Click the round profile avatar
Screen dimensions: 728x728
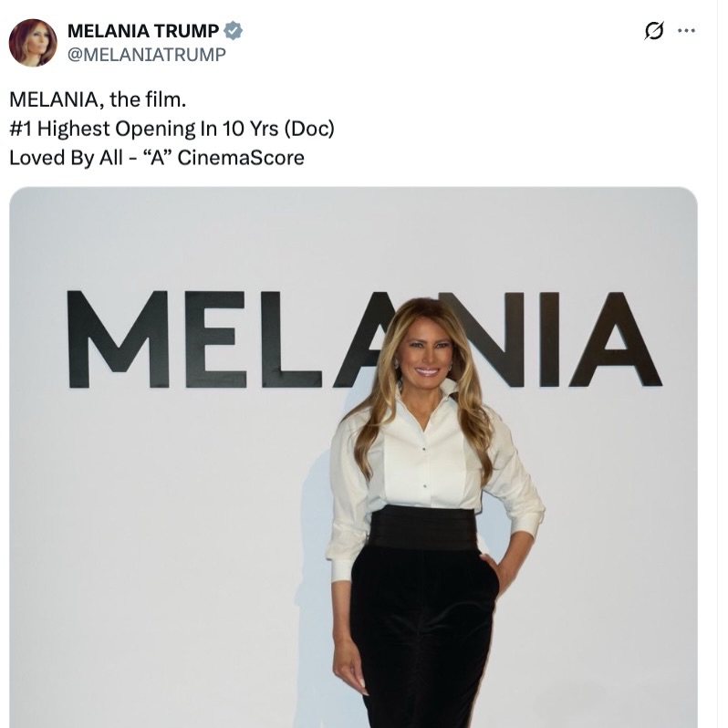tap(33, 43)
